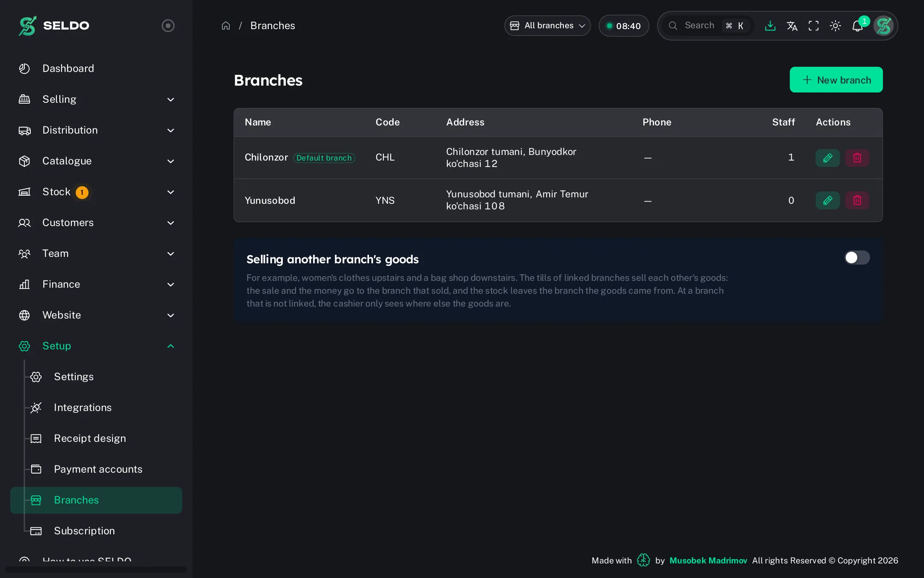Open the user avatar menu
This screenshot has width=924, height=578.
pos(884,26)
